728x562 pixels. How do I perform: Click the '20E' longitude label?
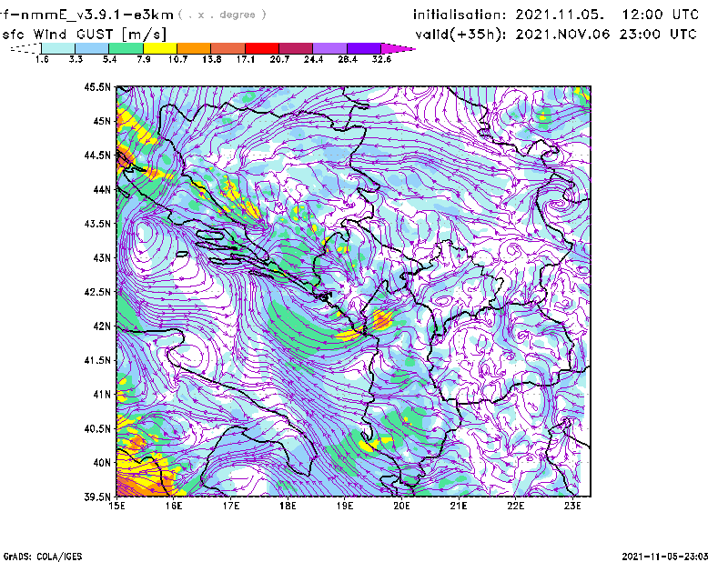[401, 506]
